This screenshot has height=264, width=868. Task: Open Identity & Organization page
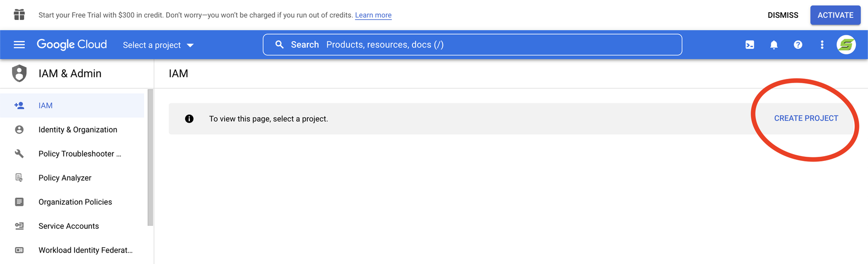click(x=77, y=130)
